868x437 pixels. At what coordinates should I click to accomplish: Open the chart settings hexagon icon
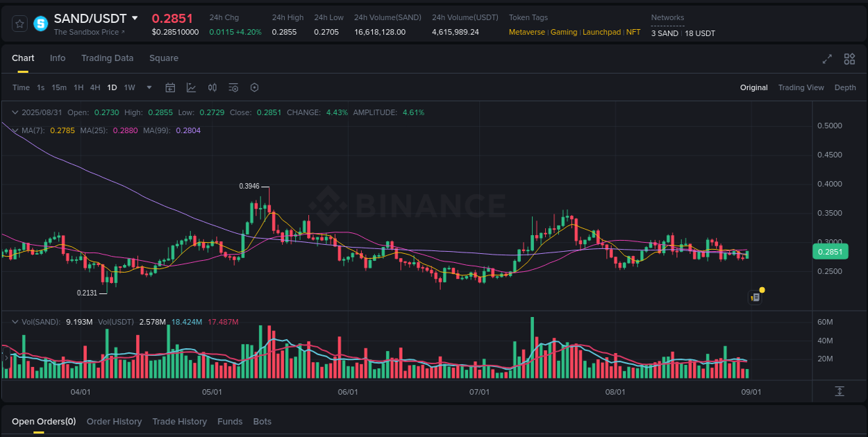[x=254, y=87]
